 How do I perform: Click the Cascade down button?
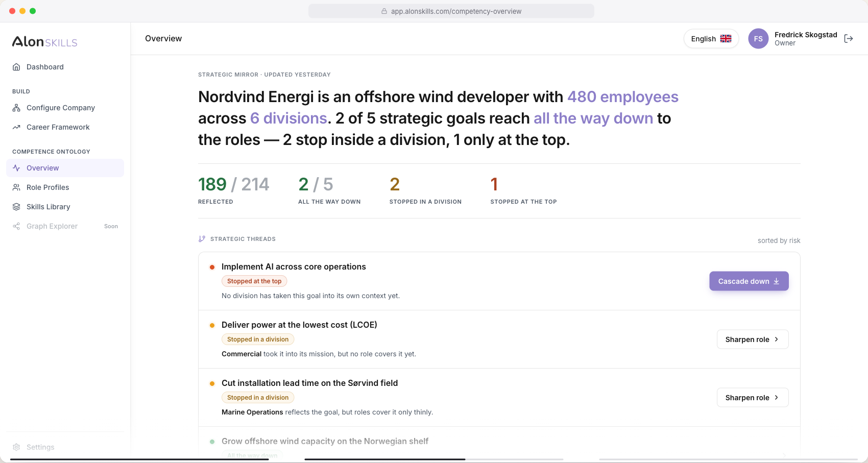[749, 281]
